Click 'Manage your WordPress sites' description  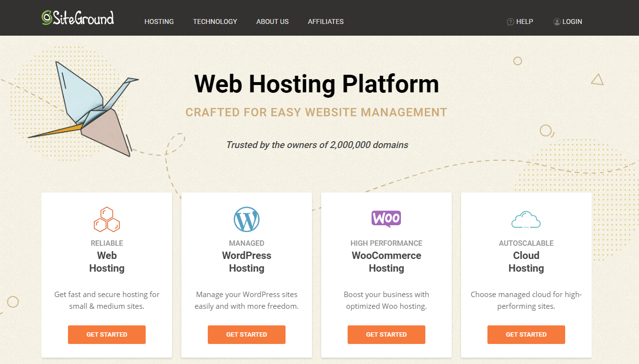246,300
